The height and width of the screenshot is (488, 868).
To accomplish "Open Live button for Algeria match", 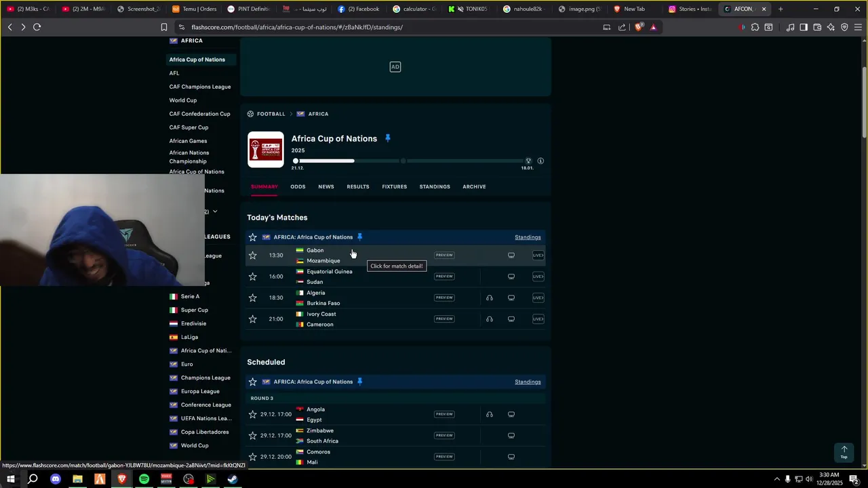I will tap(538, 298).
